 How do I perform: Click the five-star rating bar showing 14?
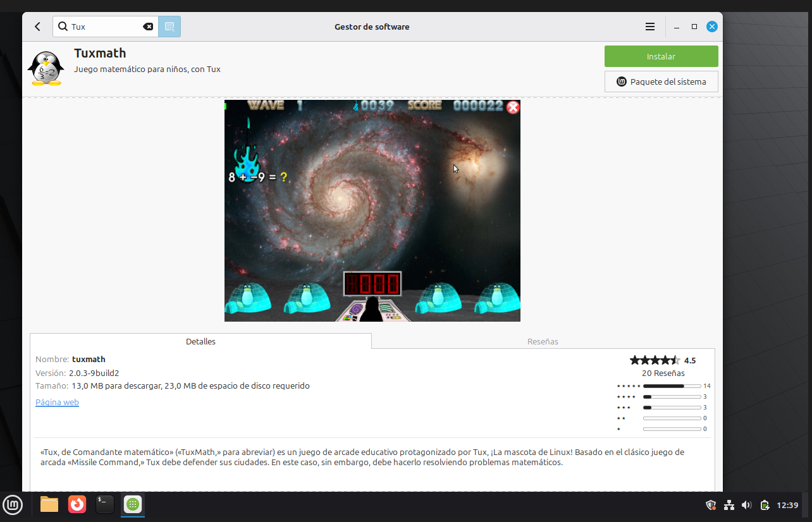click(672, 385)
